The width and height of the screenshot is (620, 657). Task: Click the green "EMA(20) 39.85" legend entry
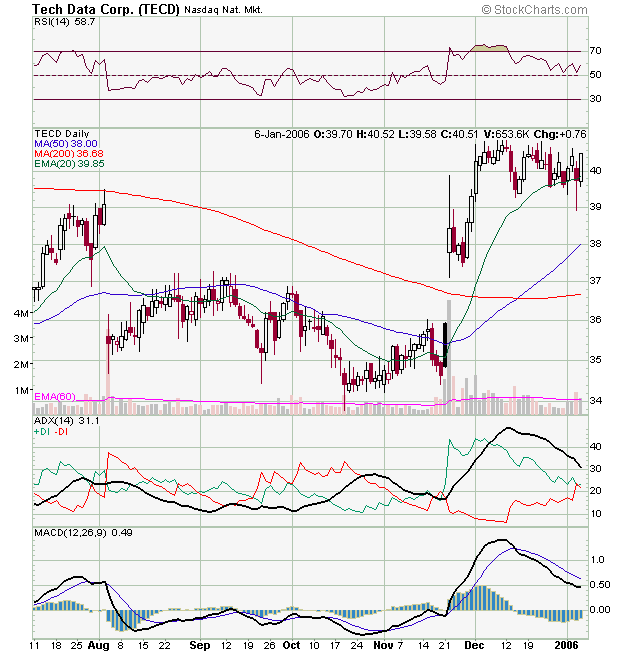coord(69,164)
